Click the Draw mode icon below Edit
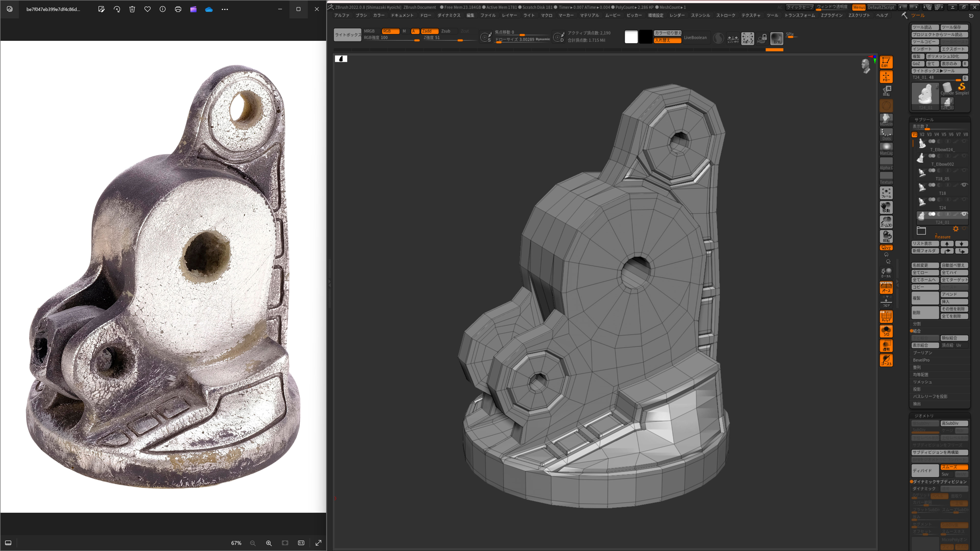The height and width of the screenshot is (551, 980). (x=886, y=77)
